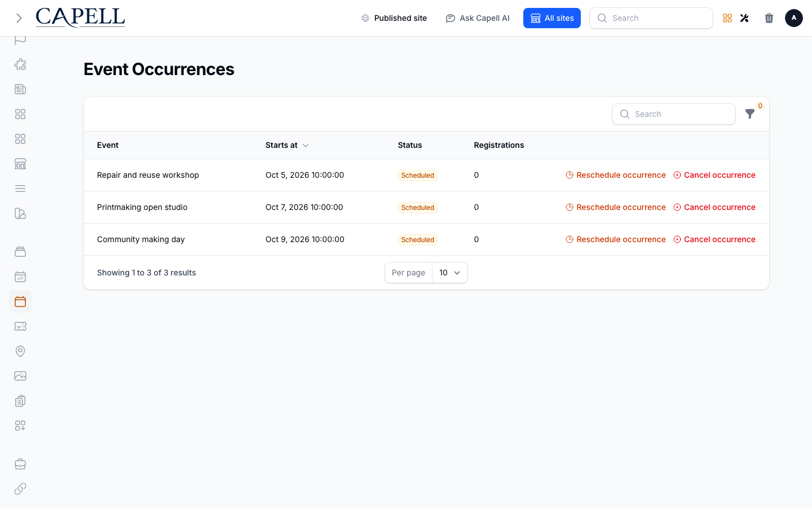Open the image media icon in sidebar
The height and width of the screenshot is (508, 812).
[x=20, y=376]
